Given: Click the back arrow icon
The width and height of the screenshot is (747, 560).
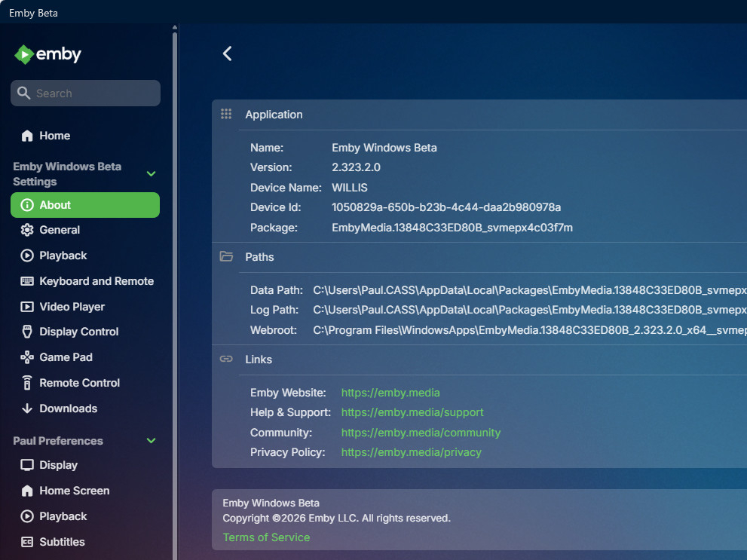Looking at the screenshot, I should (x=227, y=54).
